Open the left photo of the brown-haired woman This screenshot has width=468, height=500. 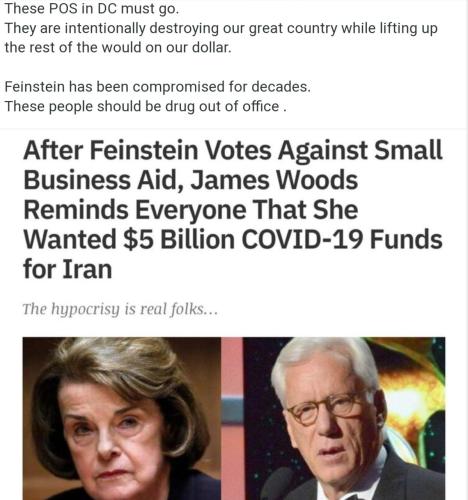[122, 418]
